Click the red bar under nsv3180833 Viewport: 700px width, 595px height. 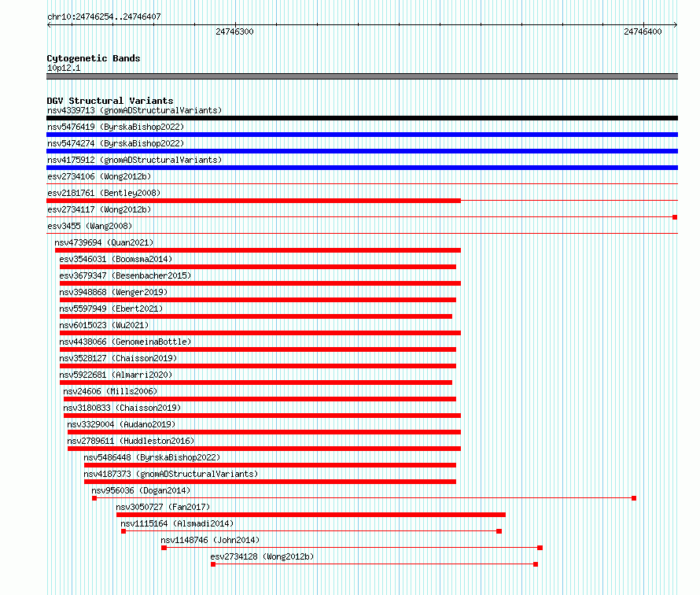pyautogui.click(x=262, y=416)
